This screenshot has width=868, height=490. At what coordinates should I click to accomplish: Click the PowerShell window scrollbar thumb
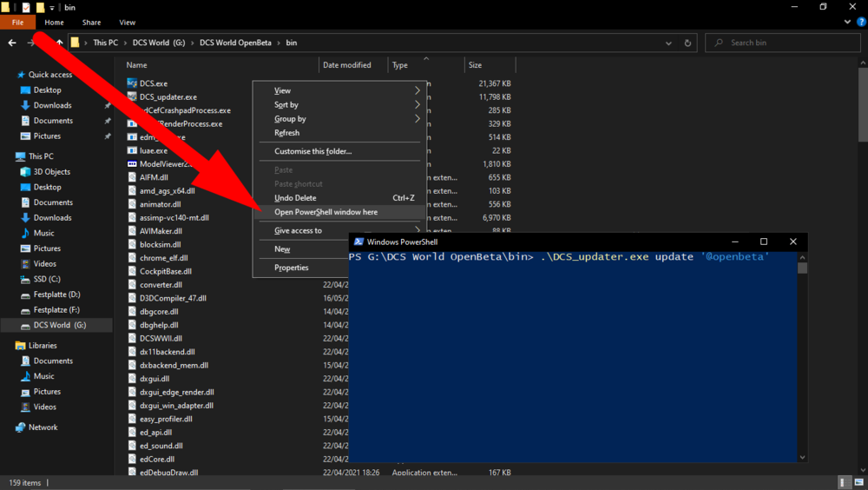pos(802,268)
